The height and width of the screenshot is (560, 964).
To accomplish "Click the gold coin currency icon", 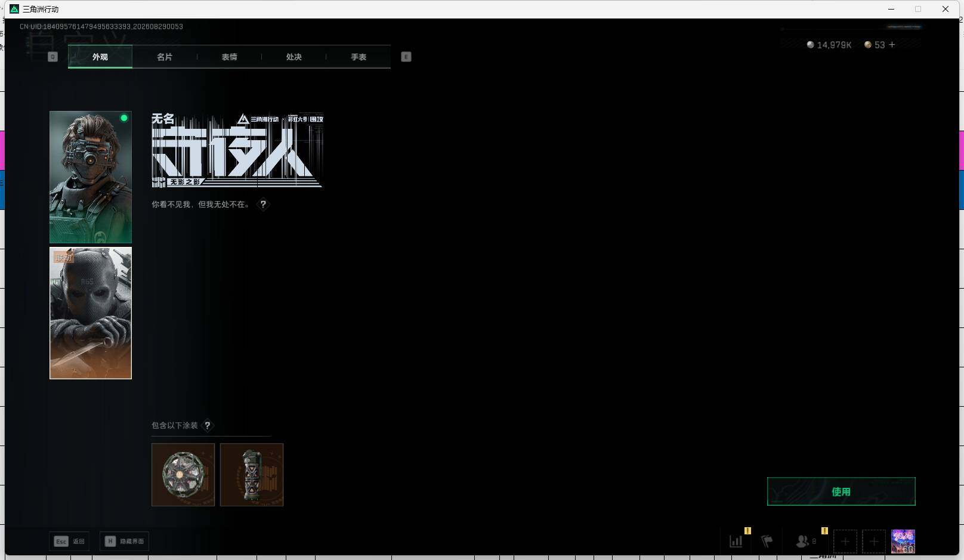I will pos(868,45).
